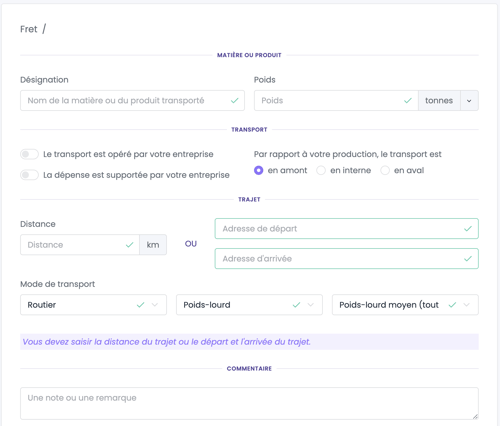
Task: Choose the 'en interne' radio button
Action: click(x=321, y=170)
